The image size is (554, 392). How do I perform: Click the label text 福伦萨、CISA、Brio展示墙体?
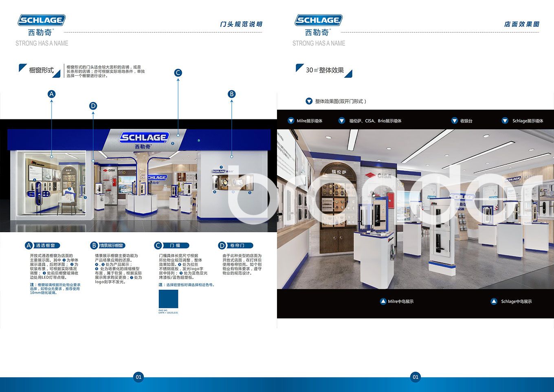click(x=375, y=121)
